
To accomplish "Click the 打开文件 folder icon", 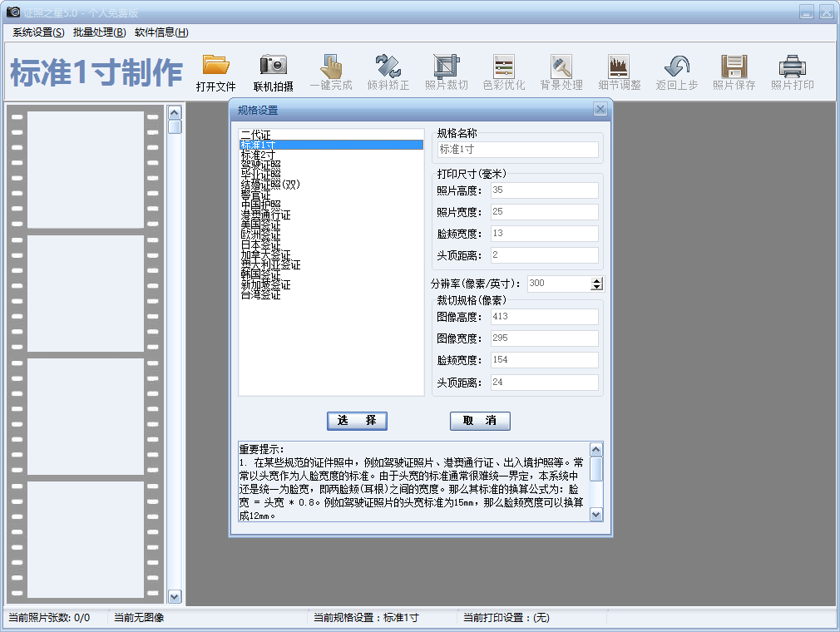I will 216,66.
